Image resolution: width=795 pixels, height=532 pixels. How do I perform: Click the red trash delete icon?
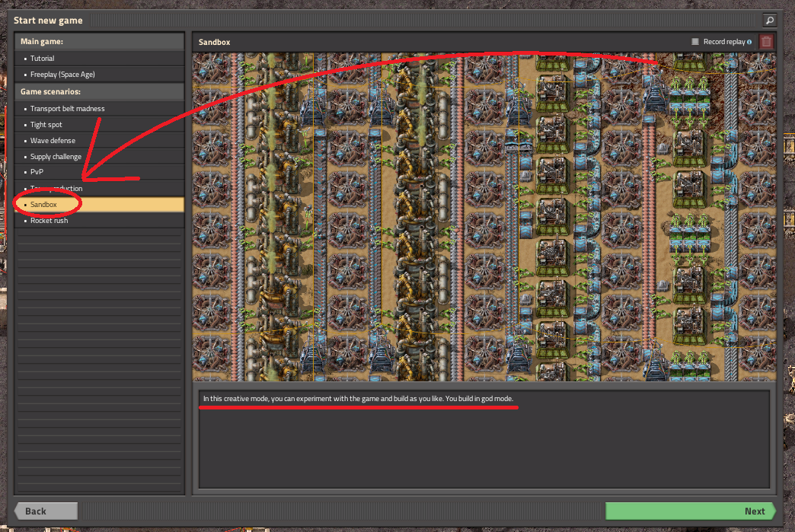point(766,42)
